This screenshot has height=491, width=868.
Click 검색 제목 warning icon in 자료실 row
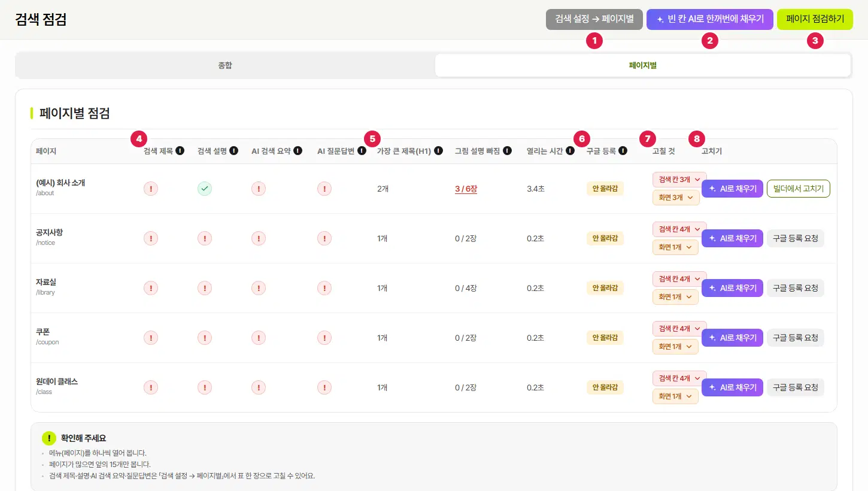coord(151,288)
